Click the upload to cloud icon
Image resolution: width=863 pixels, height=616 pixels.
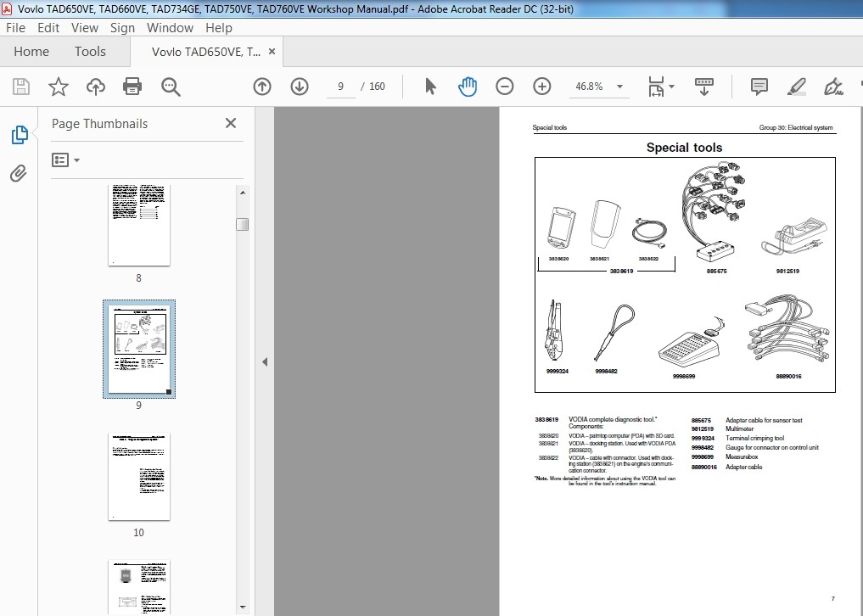(96, 87)
